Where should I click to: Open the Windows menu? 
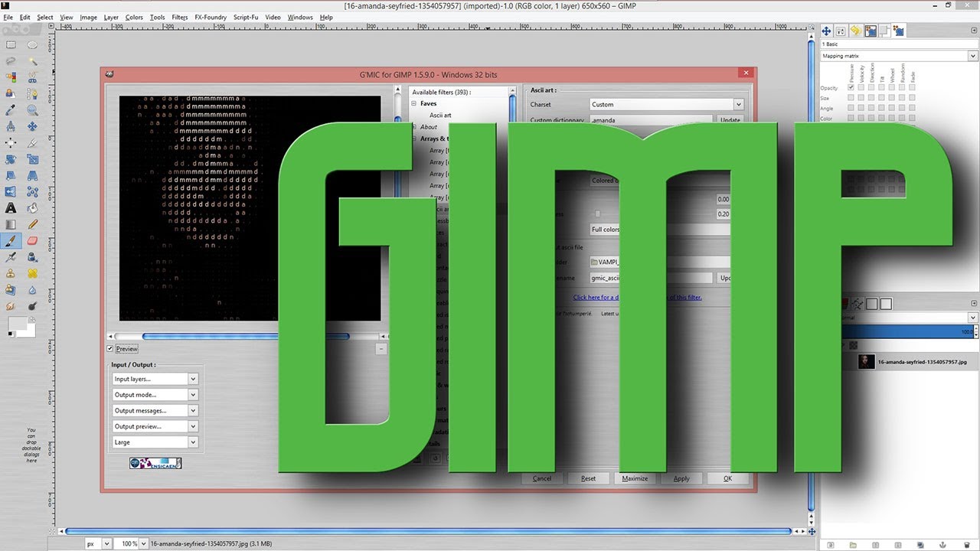tap(300, 17)
